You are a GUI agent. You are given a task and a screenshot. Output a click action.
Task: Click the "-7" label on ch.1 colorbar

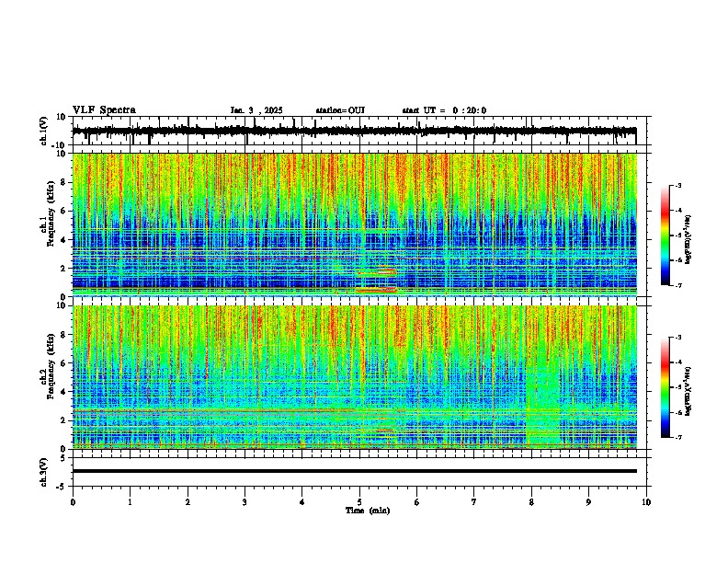click(677, 285)
